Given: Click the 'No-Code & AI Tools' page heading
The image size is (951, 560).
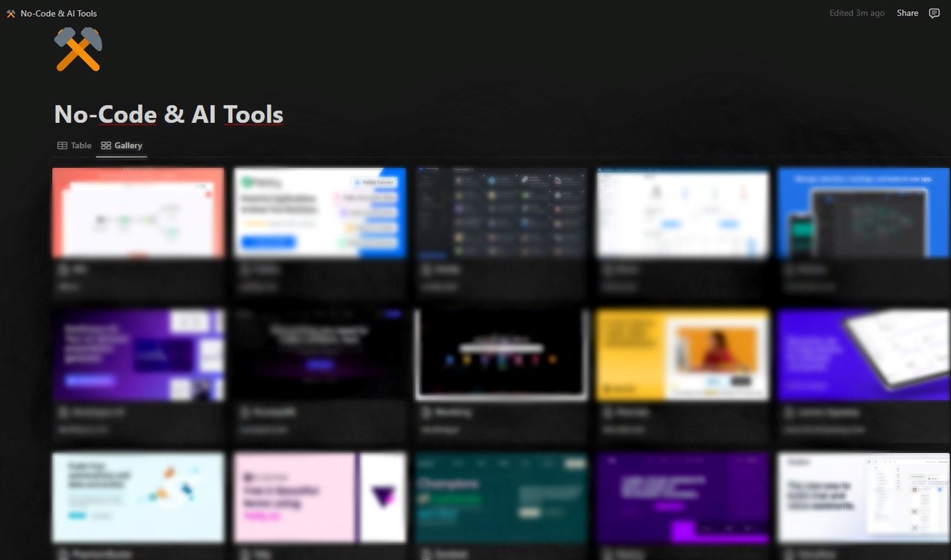Looking at the screenshot, I should (x=169, y=115).
